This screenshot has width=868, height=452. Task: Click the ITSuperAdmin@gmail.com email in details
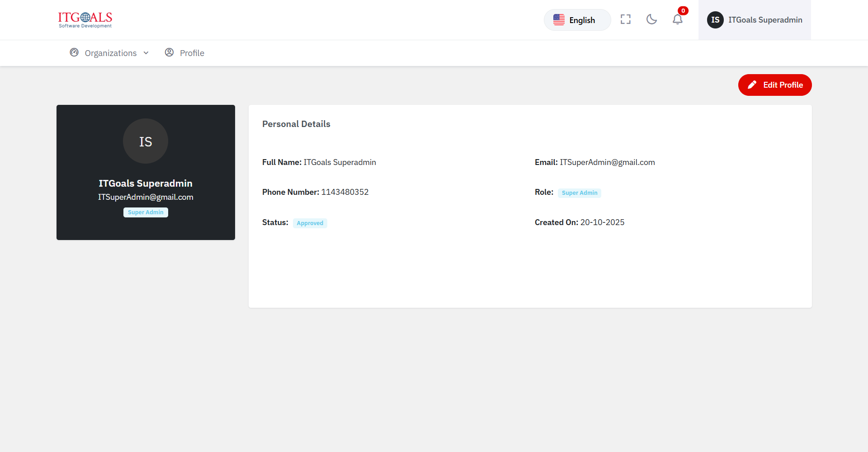tap(607, 162)
